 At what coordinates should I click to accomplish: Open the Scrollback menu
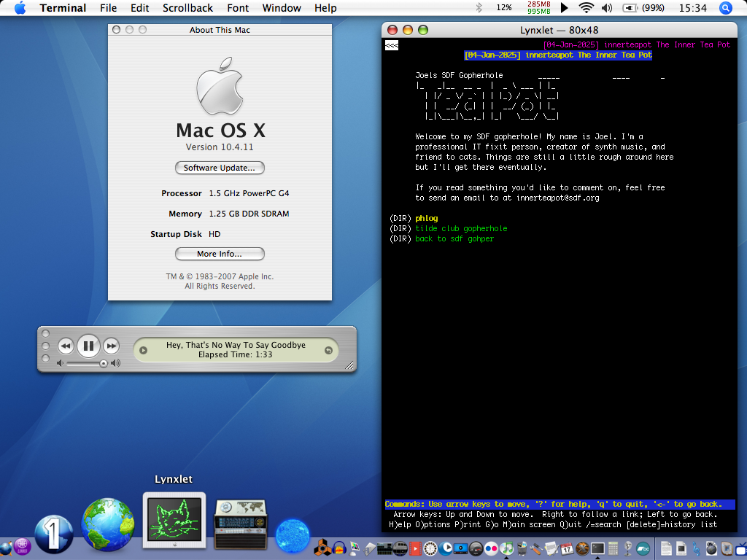pyautogui.click(x=187, y=8)
